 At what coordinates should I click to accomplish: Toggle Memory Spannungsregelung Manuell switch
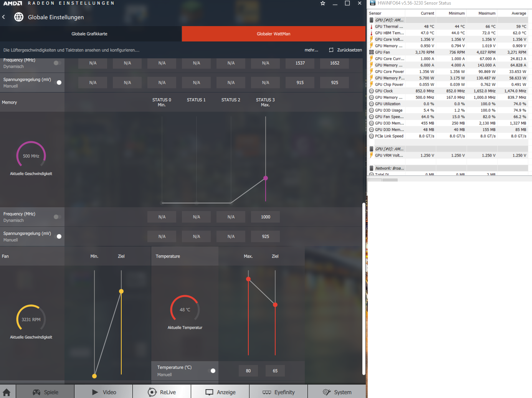pos(58,236)
